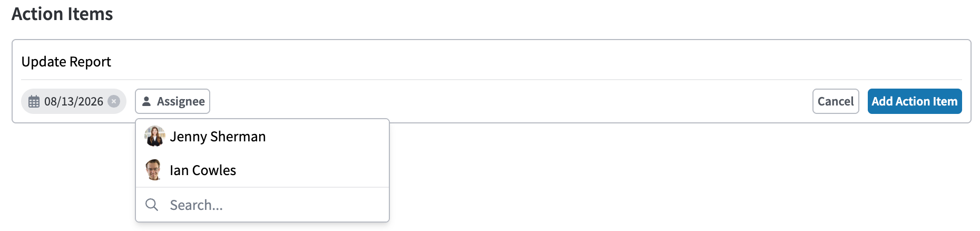Open the Assignee dropdown
This screenshot has width=980, height=231.
[x=173, y=101]
